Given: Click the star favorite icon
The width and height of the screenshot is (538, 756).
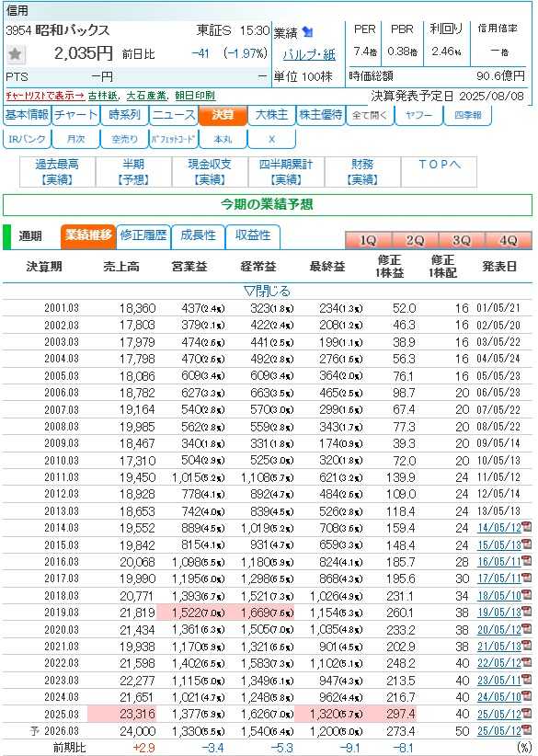Looking at the screenshot, I should [15, 53].
